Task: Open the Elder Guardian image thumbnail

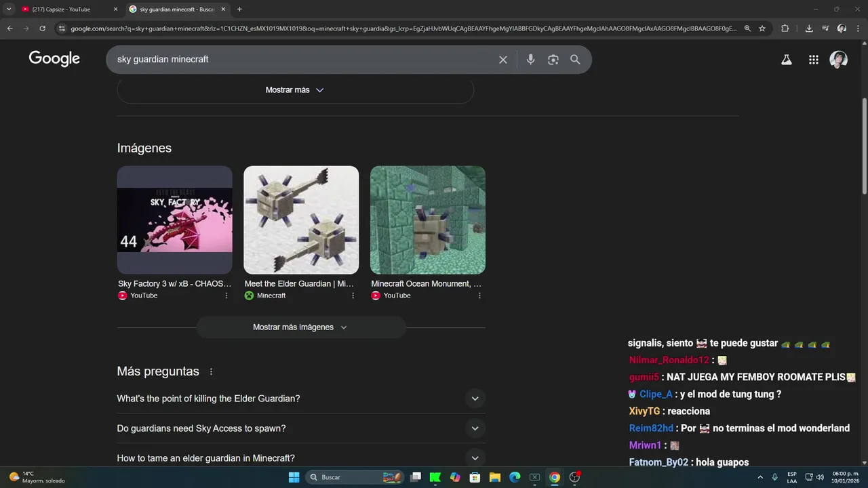Action: point(301,220)
